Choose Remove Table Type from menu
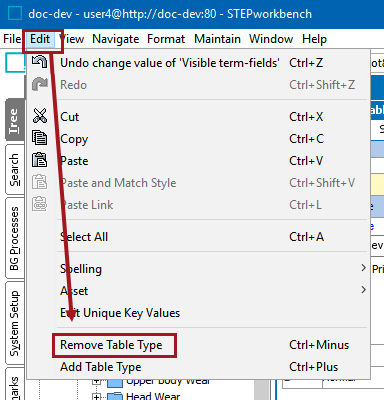384x400 pixels. [x=111, y=345]
